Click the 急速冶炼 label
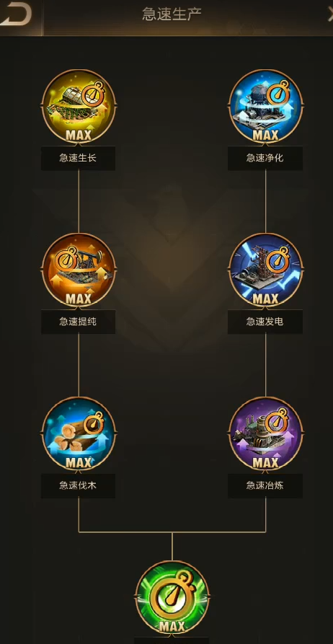 coord(265,485)
